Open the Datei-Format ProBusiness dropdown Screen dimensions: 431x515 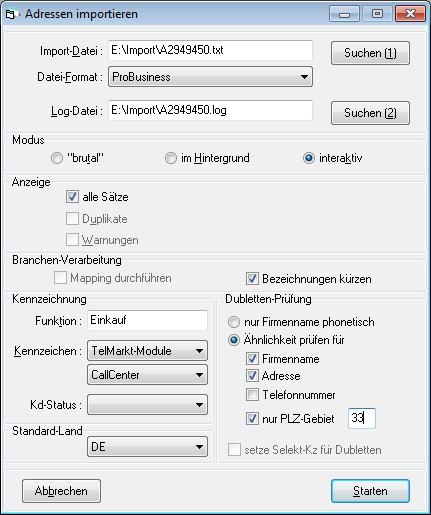tap(210, 77)
